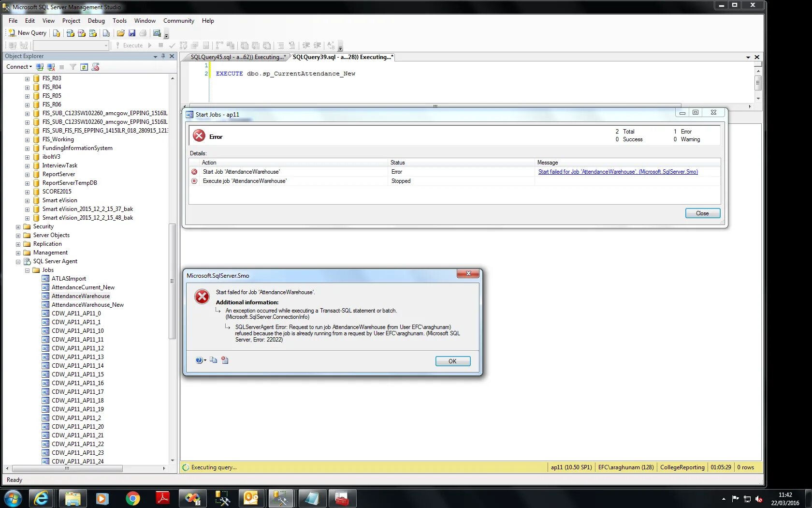Click the Database Engine Query icon
Screen dimensions: 812x508
tap(57, 33)
